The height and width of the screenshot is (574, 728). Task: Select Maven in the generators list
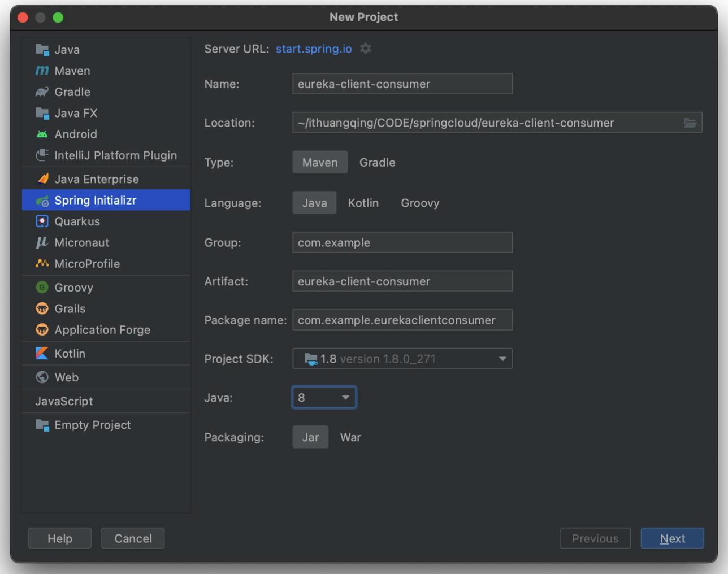pyautogui.click(x=106, y=71)
